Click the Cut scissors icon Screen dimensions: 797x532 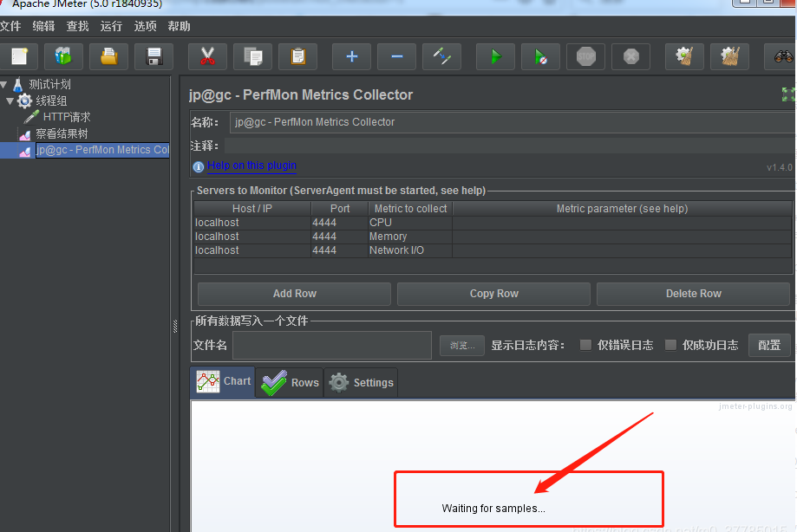tap(207, 56)
